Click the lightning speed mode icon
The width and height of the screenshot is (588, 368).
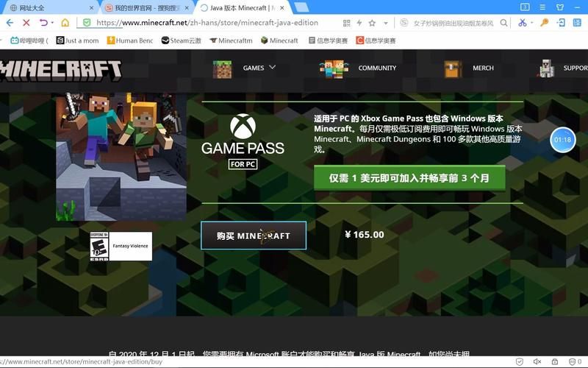tap(359, 24)
